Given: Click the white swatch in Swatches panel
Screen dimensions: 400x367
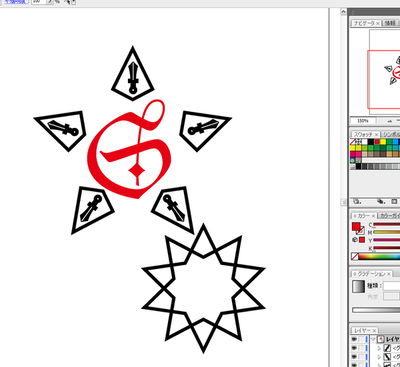Looking at the screenshot, I should [x=365, y=142].
